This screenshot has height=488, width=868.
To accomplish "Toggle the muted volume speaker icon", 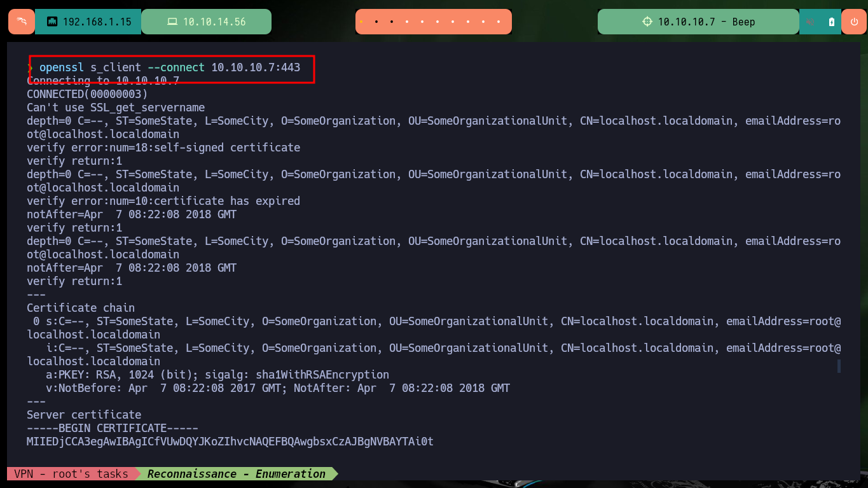I will click(810, 22).
